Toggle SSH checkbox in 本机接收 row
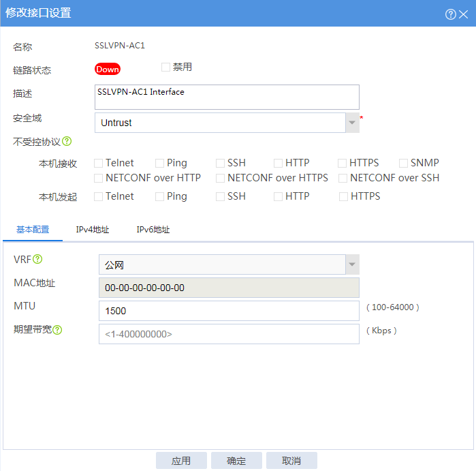 [221, 163]
